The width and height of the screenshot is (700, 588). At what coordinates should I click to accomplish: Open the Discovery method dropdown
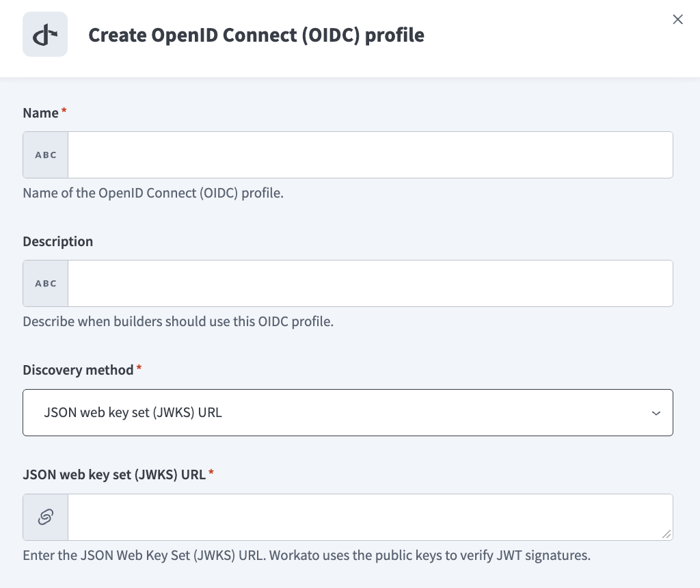click(348, 412)
